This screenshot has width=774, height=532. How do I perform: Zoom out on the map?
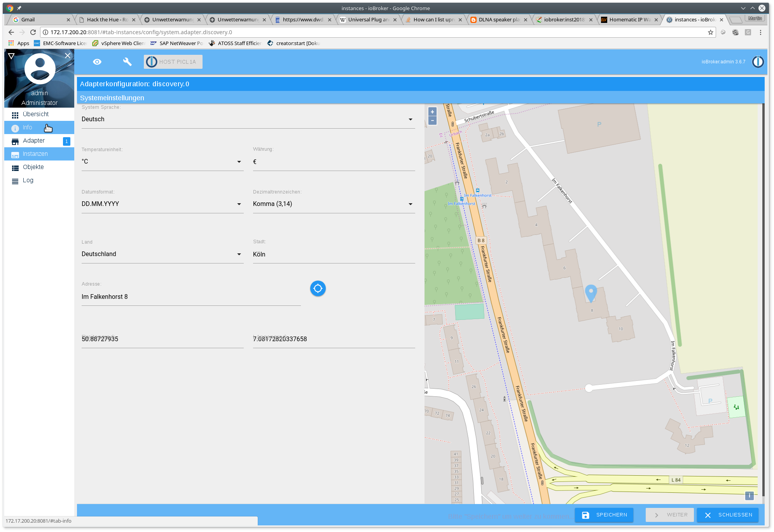432,120
